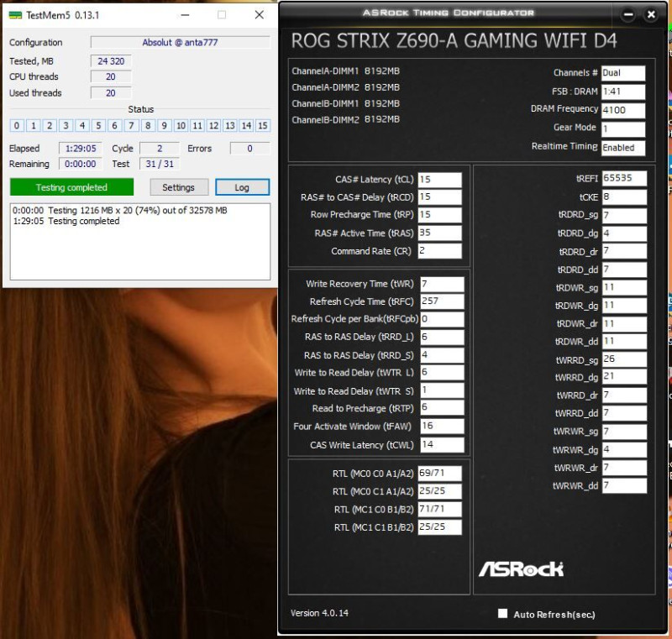The height and width of the screenshot is (639, 672).
Task: Click the Row Precharge Time (tRP) field
Action: 439,215
